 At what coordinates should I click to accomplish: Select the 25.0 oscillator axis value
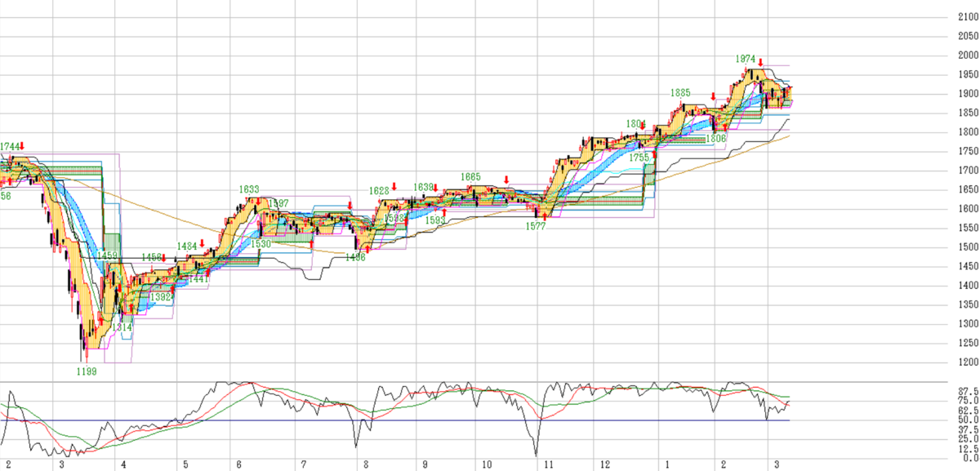coord(969,439)
